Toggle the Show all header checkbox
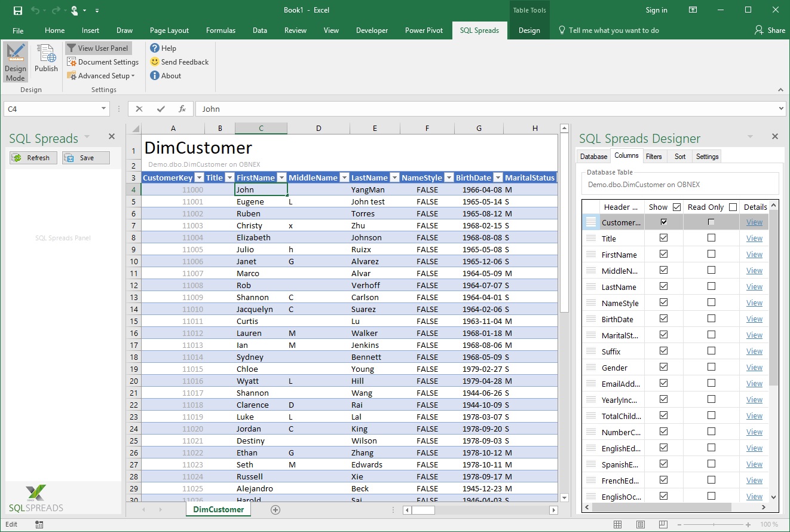 pos(676,207)
